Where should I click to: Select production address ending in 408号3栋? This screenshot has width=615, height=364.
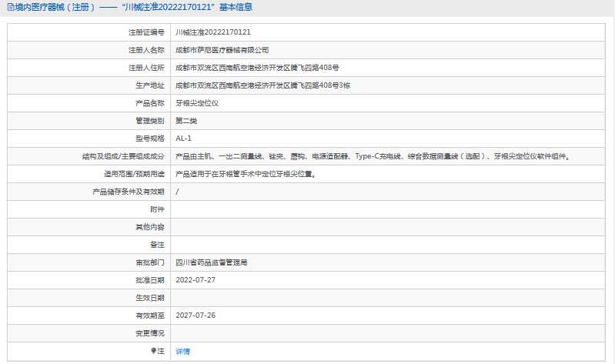pyautogui.click(x=262, y=85)
